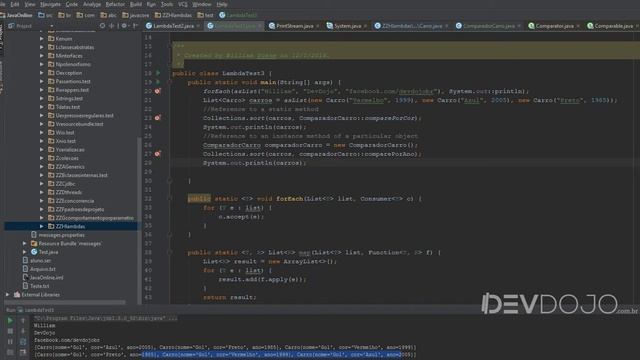Expand the Oexception folder
The width and height of the screenshot is (640, 360).
[42, 73]
